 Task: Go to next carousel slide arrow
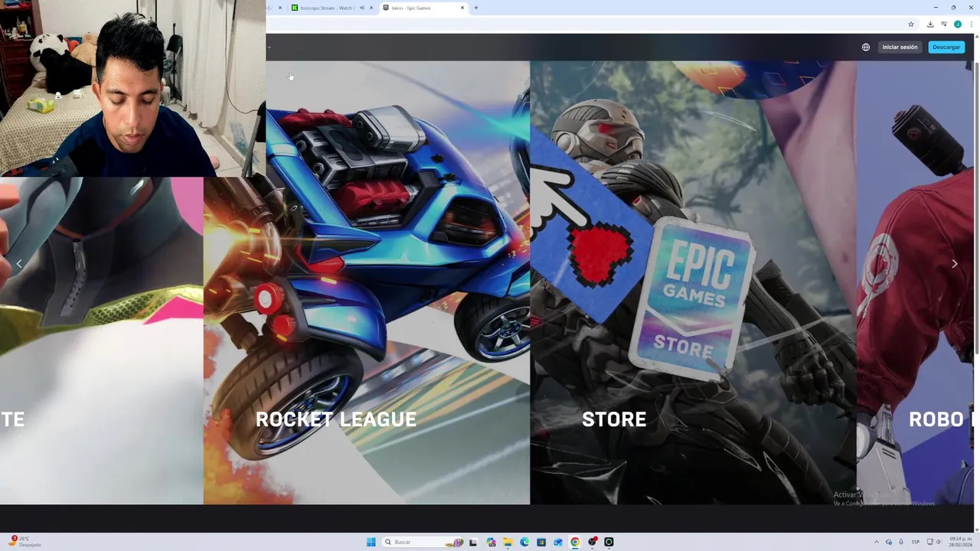(954, 264)
